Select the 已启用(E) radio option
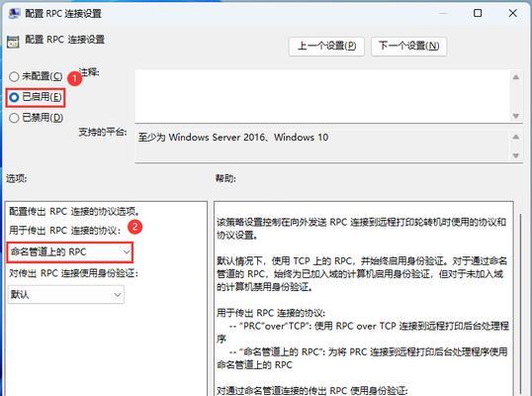The height and width of the screenshot is (396, 532). pyautogui.click(x=36, y=97)
